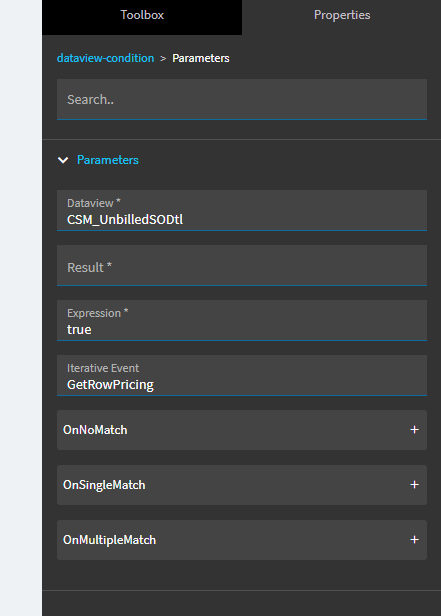Click the plus icon on OnNoMatch
Viewport: 441px width, 616px height.
coord(414,430)
